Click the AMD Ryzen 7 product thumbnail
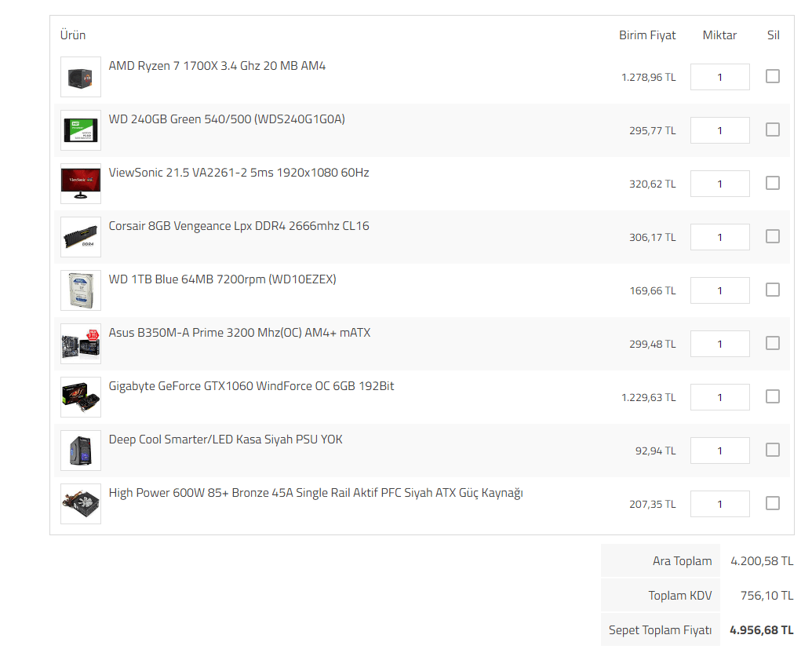The image size is (812, 653). click(81, 77)
